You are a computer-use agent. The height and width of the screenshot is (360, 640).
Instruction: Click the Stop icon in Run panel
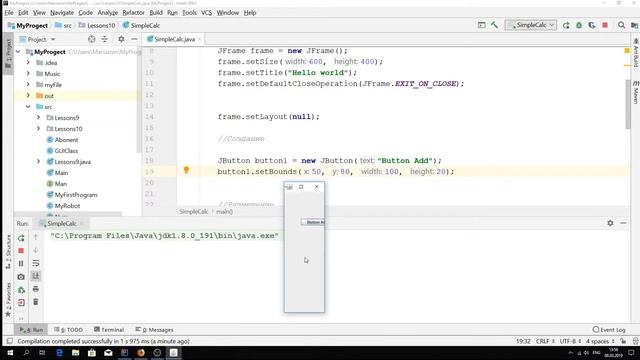click(21, 251)
